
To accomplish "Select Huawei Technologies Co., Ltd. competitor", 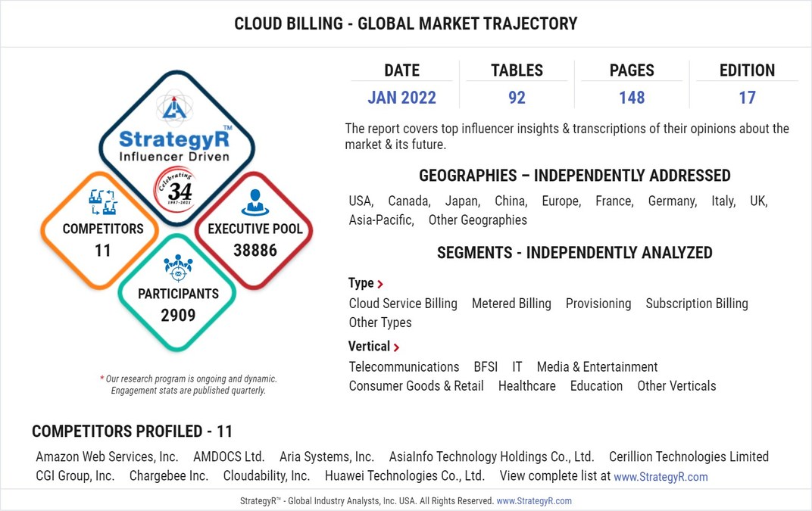I will pos(404,475).
